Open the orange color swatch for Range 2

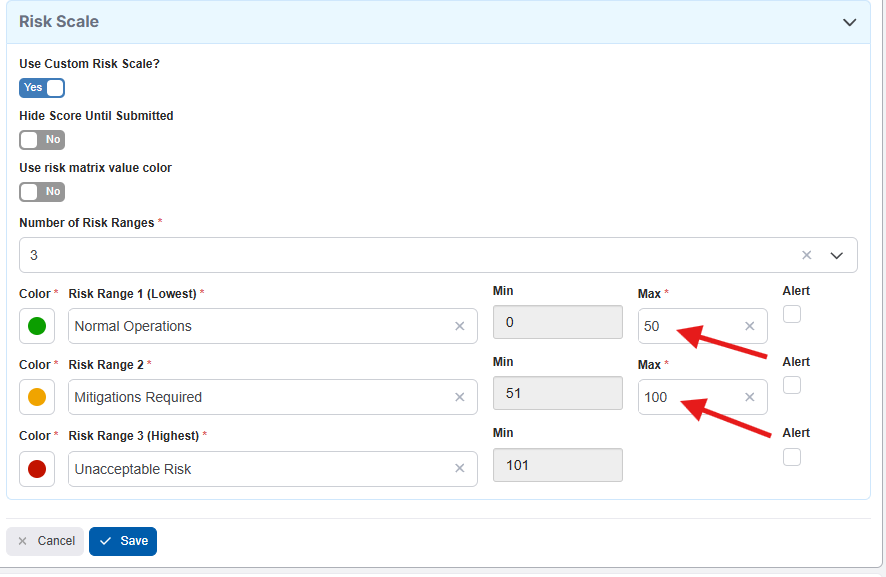pyautogui.click(x=37, y=397)
